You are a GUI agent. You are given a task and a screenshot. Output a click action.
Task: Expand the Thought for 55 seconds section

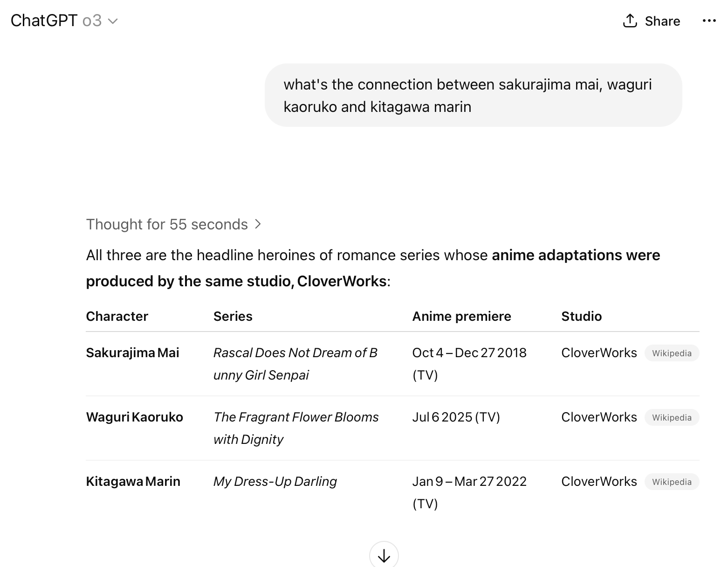click(174, 224)
